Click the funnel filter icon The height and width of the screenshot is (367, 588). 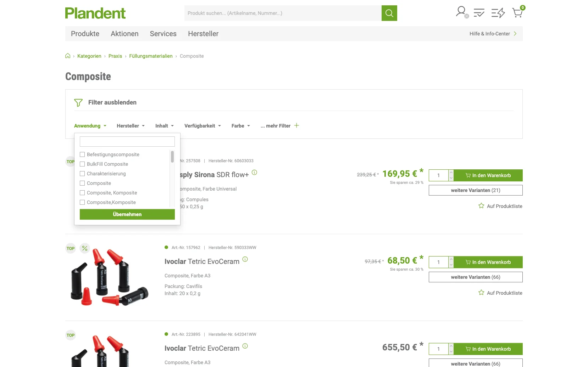(78, 102)
